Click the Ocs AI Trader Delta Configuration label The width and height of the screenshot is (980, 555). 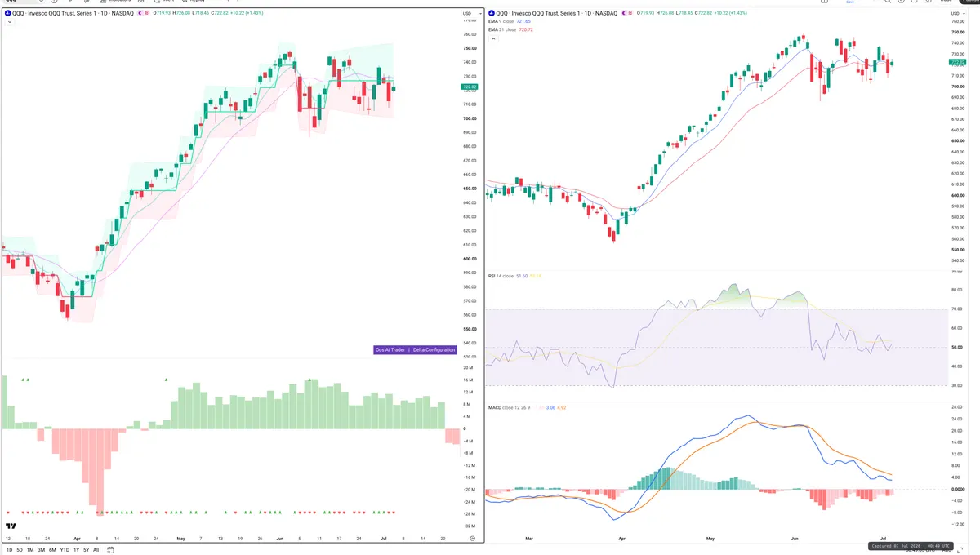click(x=415, y=349)
